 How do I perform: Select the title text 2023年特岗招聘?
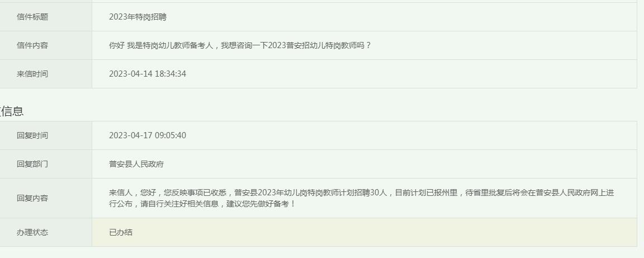138,17
